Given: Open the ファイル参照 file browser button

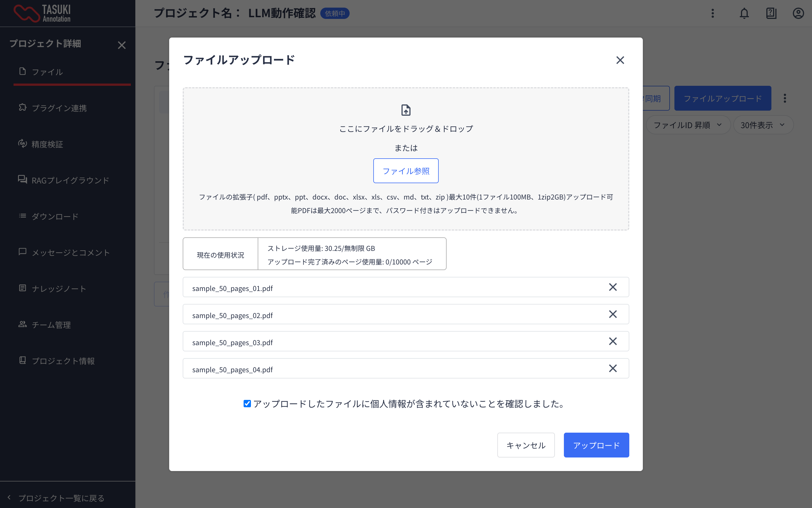Looking at the screenshot, I should coord(406,171).
